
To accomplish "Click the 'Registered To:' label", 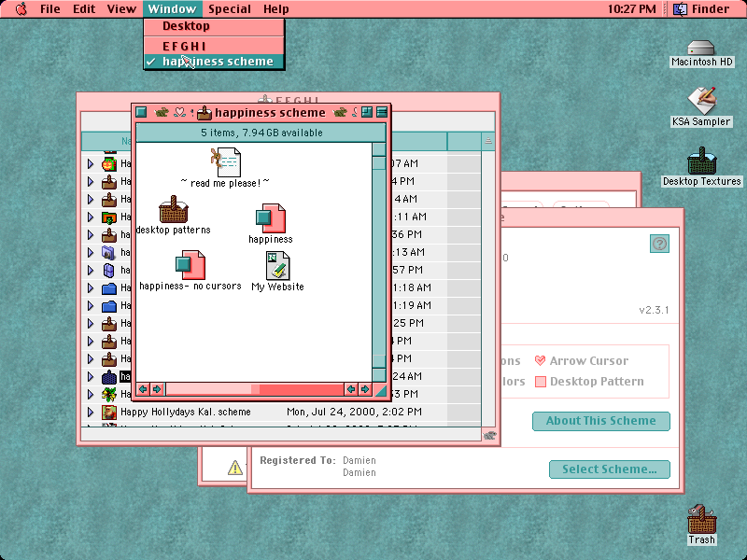I will coord(298,460).
